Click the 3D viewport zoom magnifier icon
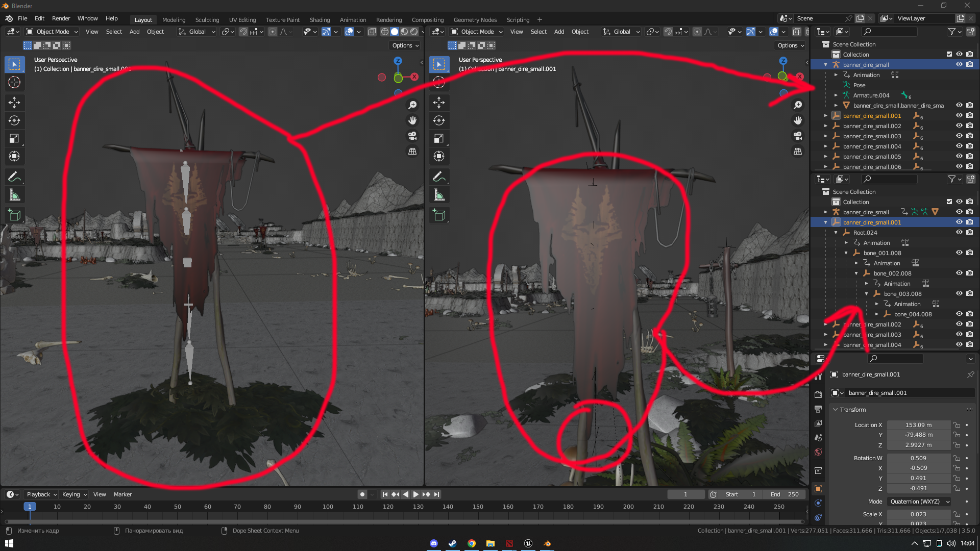This screenshot has width=980, height=551. [412, 105]
